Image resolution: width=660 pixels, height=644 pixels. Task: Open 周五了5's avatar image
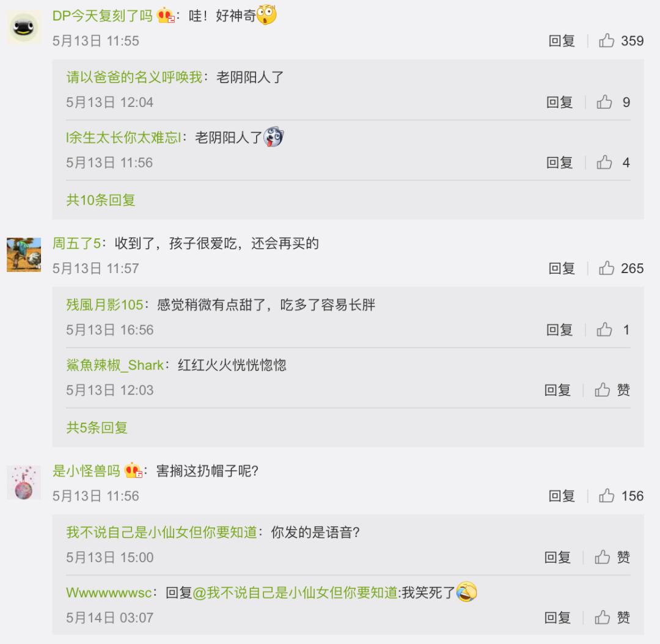(24, 255)
